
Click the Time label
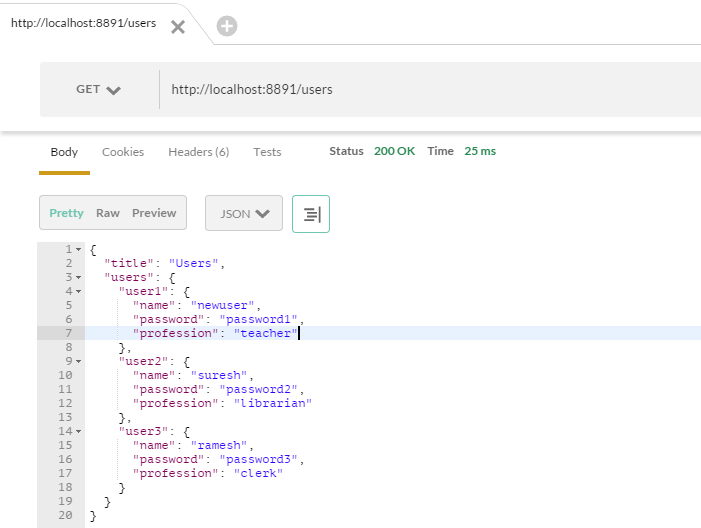click(440, 151)
